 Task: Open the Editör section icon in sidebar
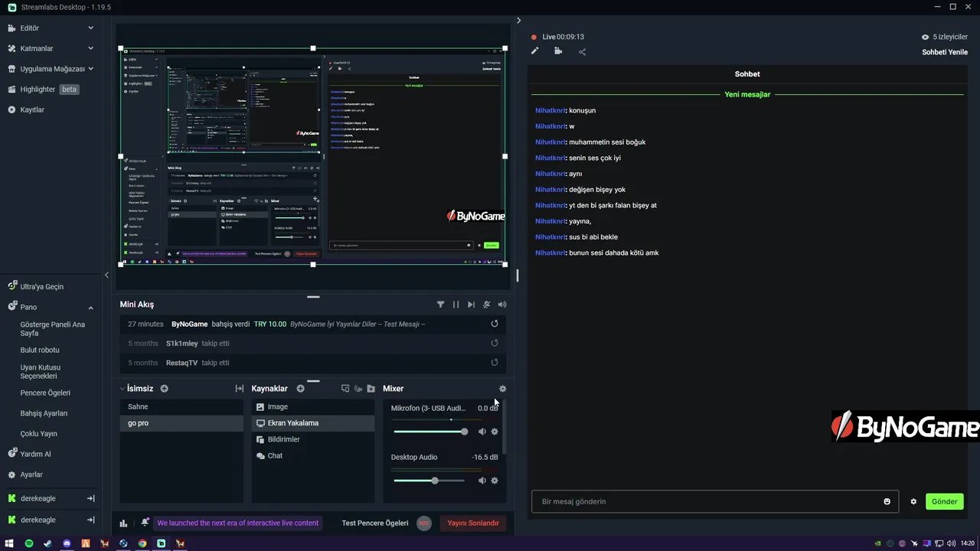pos(11,28)
